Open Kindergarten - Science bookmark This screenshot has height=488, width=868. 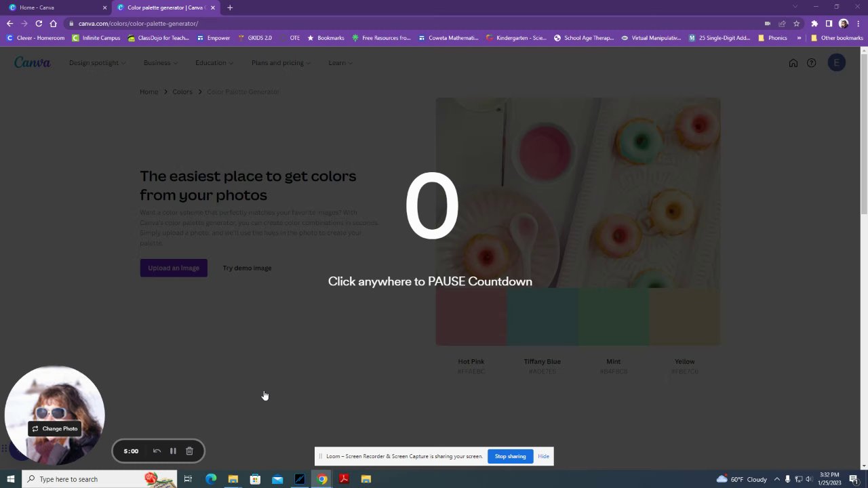516,38
